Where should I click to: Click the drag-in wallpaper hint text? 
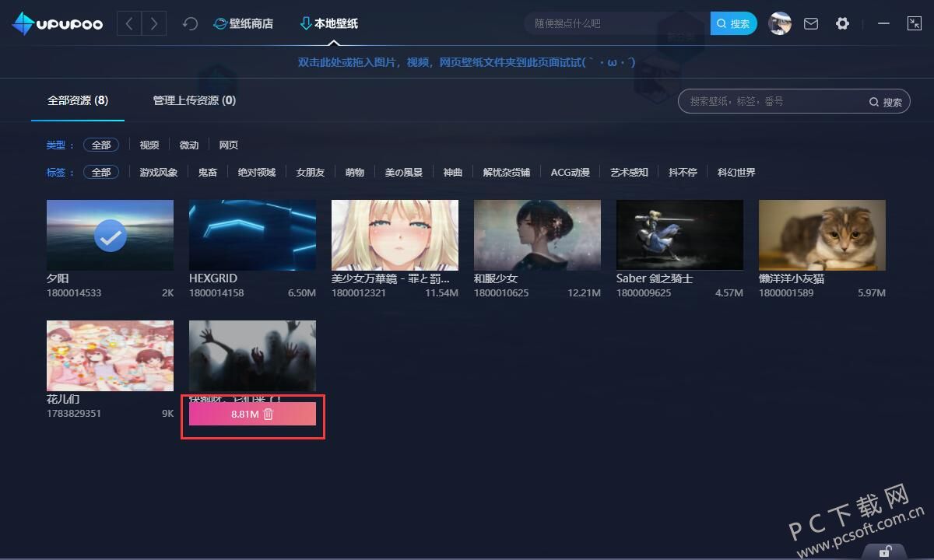466,62
